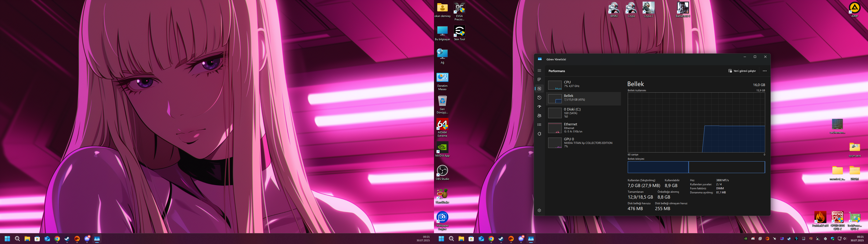
Task: Select the OBS Studio desktop shortcut
Action: point(442,173)
